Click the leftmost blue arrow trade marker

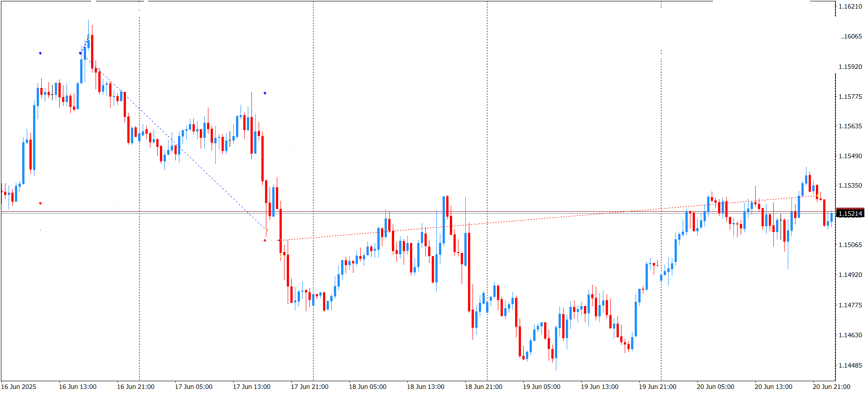coord(40,53)
